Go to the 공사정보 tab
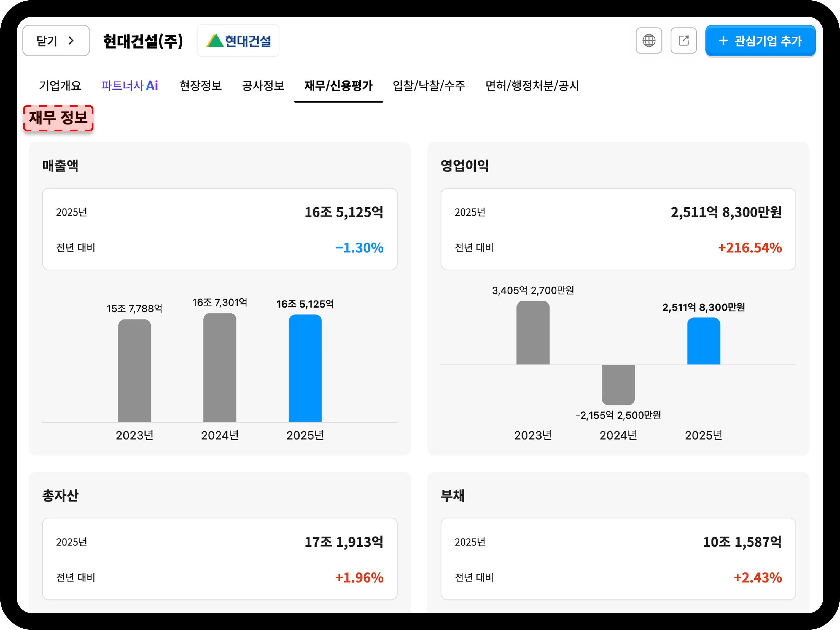The height and width of the screenshot is (630, 840). click(x=263, y=85)
